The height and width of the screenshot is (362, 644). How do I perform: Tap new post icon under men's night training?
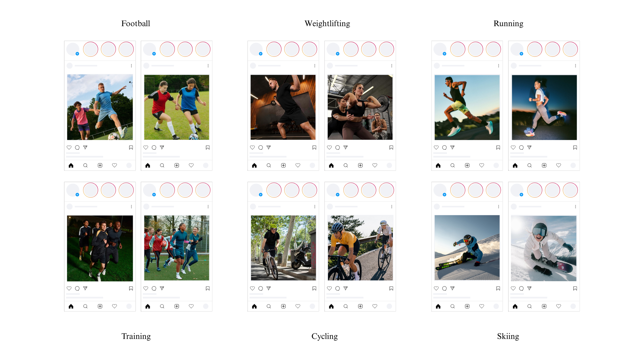[x=100, y=306]
